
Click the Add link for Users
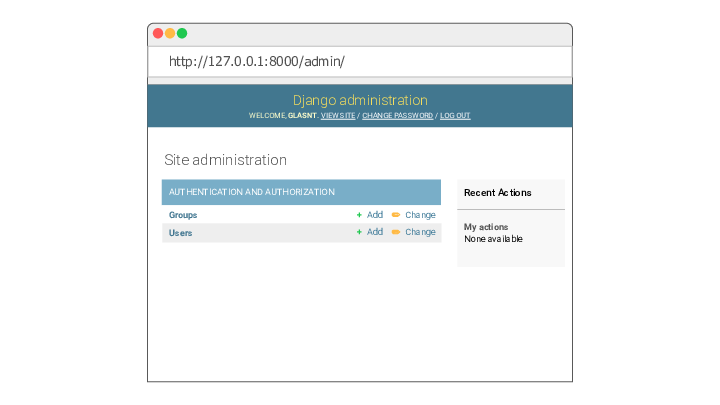pos(375,232)
